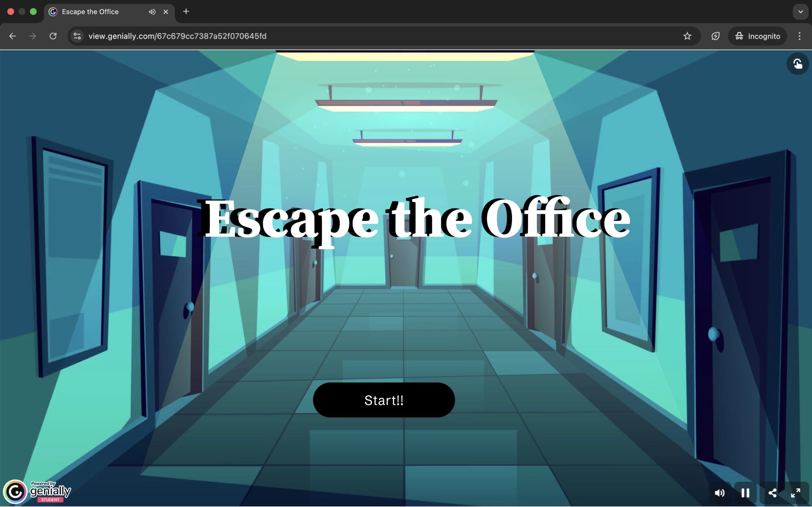Show interactive elements hand icon
Viewport: 812px width, 507px height.
point(798,64)
